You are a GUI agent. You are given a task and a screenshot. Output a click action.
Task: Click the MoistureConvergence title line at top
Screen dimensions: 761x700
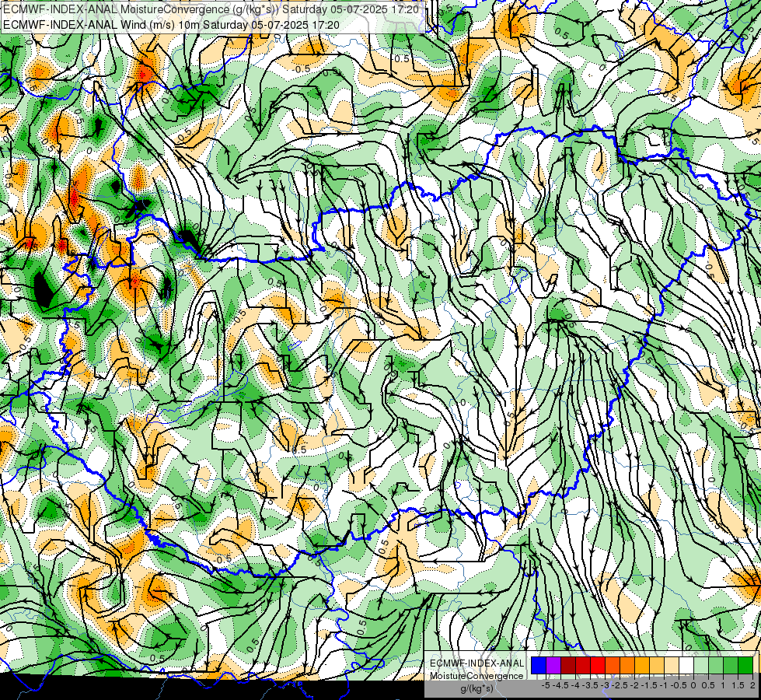pyautogui.click(x=211, y=9)
